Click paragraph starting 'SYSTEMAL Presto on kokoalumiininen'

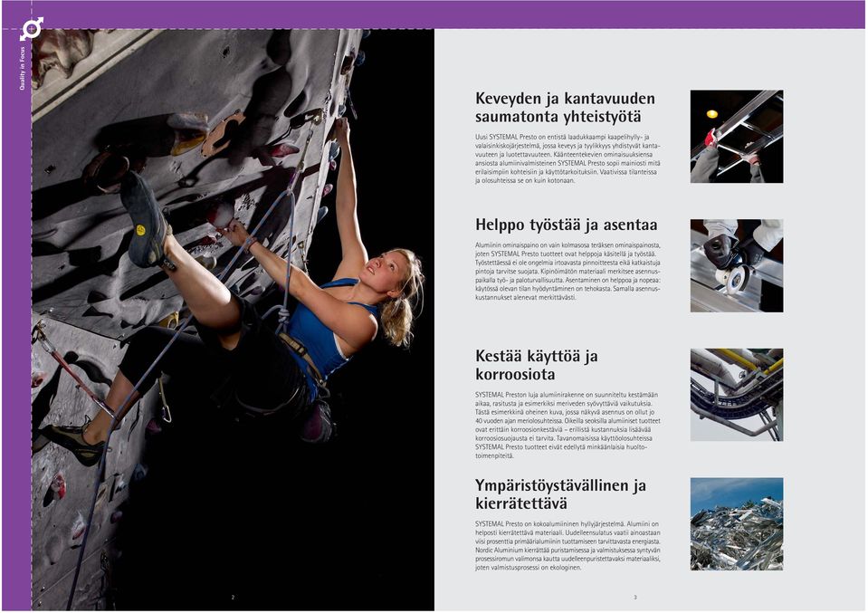pos(568,545)
